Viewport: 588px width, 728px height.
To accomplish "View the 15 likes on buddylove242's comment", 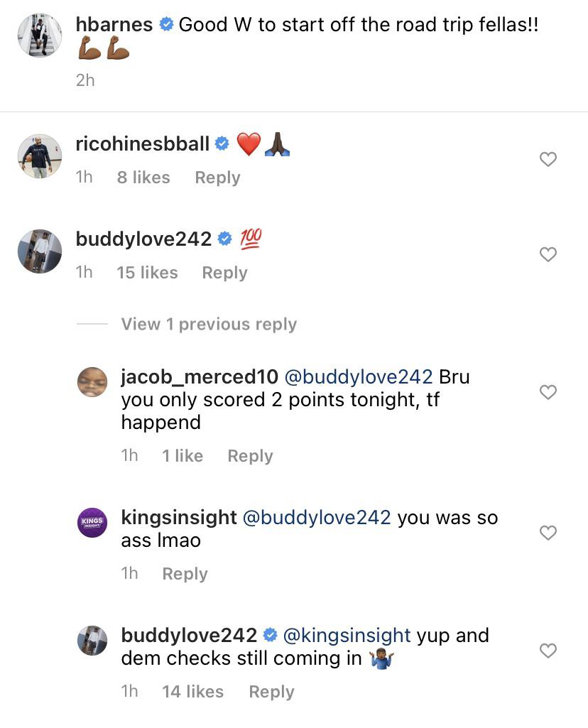I will pos(147,273).
